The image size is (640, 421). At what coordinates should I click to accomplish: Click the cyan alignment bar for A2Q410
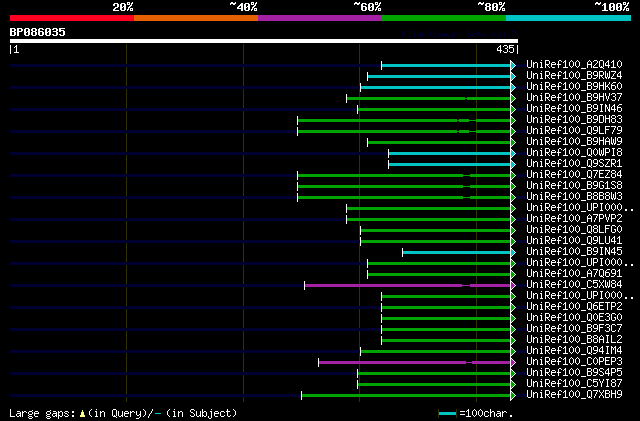tap(446, 65)
